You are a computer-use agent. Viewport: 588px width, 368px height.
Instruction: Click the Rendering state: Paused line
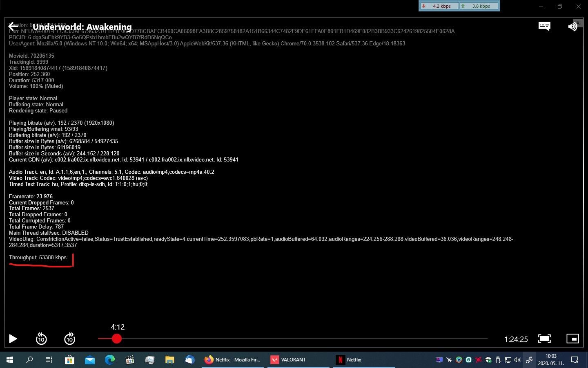click(38, 110)
